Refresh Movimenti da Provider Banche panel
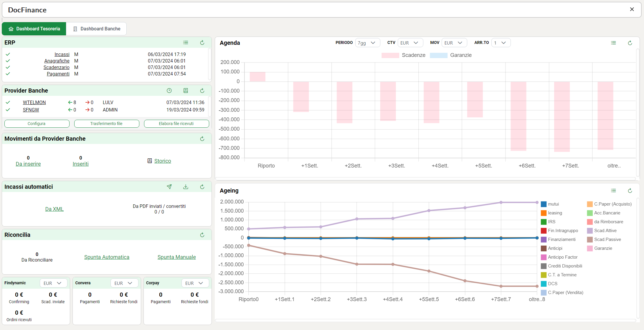Screen dimensions: 644x330 pos(202,139)
